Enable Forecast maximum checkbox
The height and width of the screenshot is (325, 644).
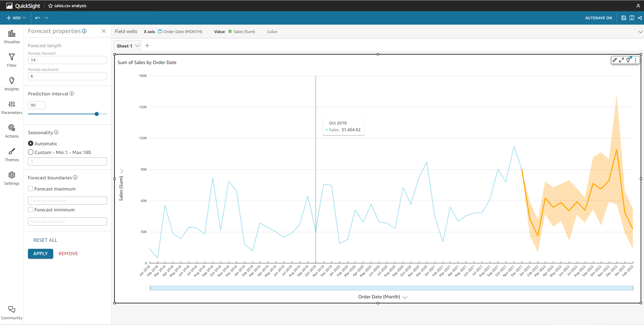tap(31, 189)
